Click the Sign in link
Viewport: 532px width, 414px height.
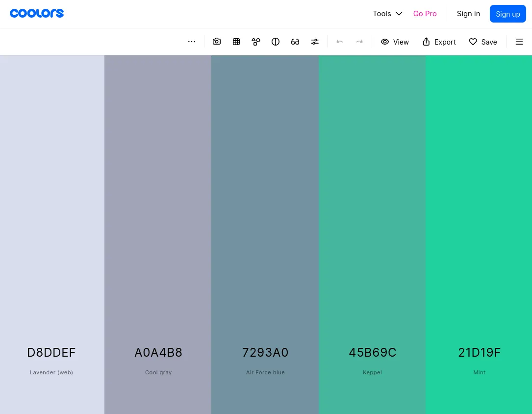pos(468,14)
